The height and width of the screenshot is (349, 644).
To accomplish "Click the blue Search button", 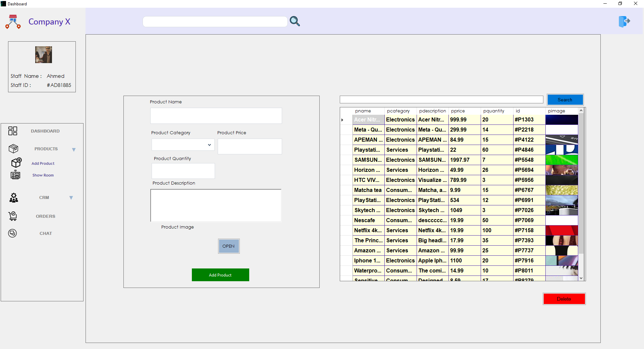I will pos(565,100).
